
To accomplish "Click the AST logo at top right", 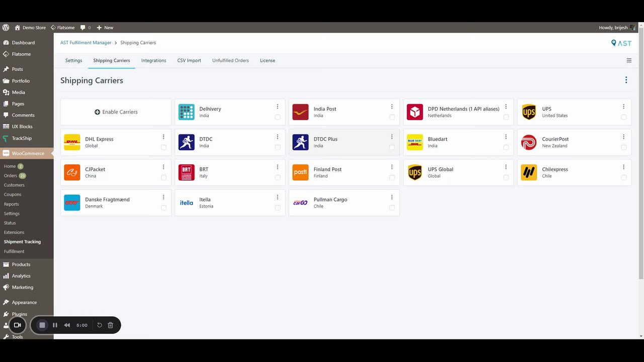I will (x=621, y=43).
